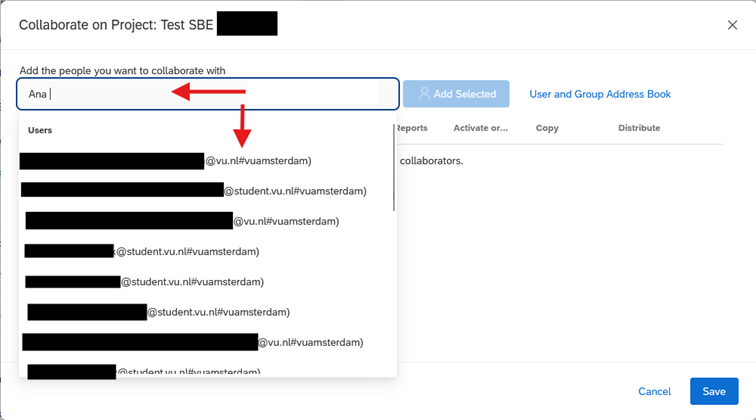Click the Distribute column header
Screen dimensions: 756x420
coord(639,128)
